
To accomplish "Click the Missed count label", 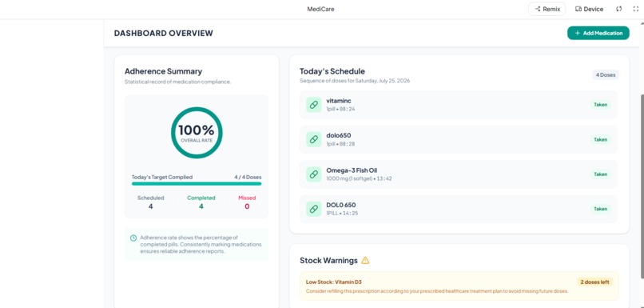I will pos(247,198).
